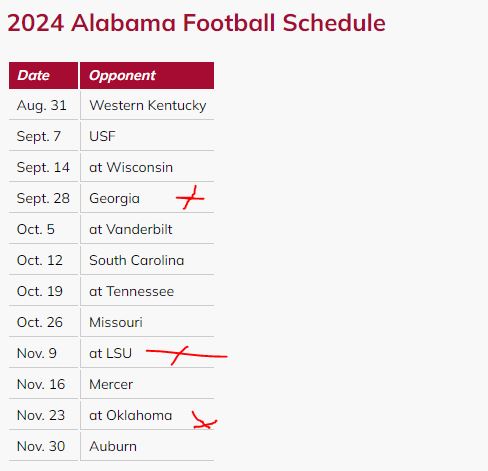Click the at Tennessee entry
This screenshot has width=488, height=471.
(131, 291)
